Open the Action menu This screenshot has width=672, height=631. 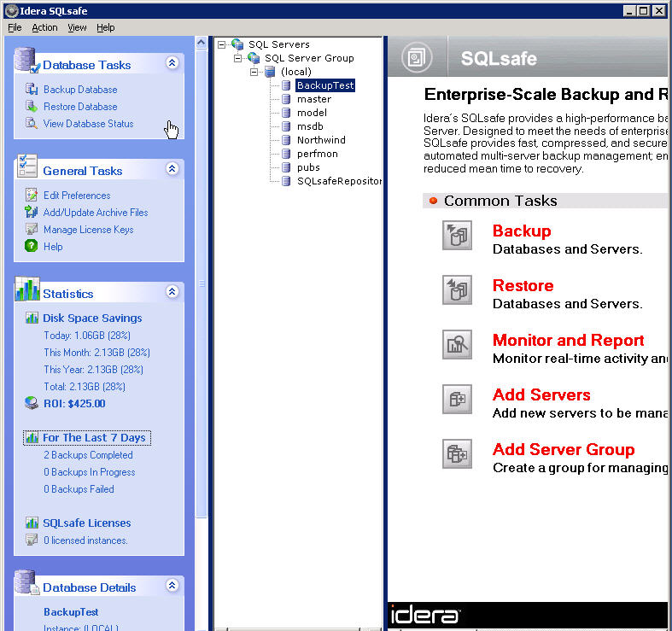point(44,27)
